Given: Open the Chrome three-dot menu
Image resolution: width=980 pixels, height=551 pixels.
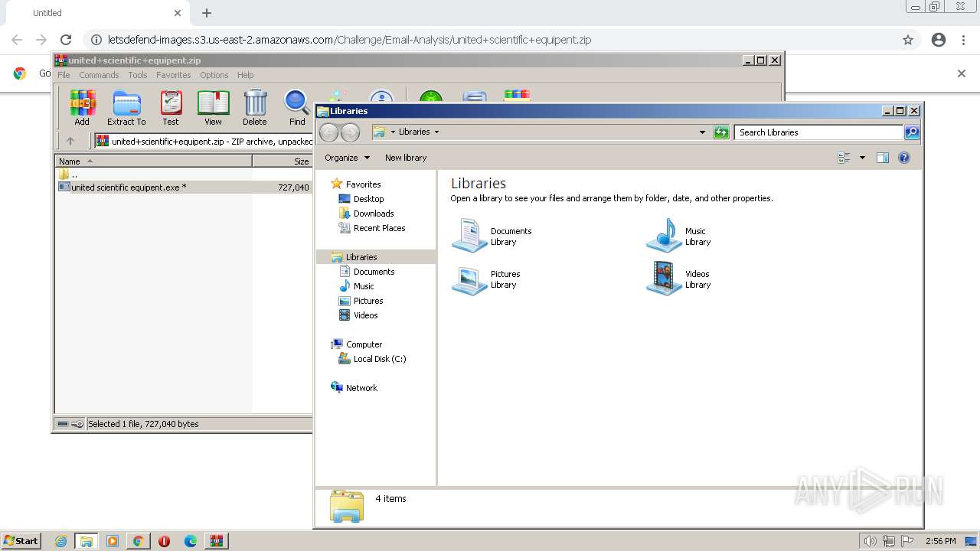Looking at the screenshot, I should [963, 40].
